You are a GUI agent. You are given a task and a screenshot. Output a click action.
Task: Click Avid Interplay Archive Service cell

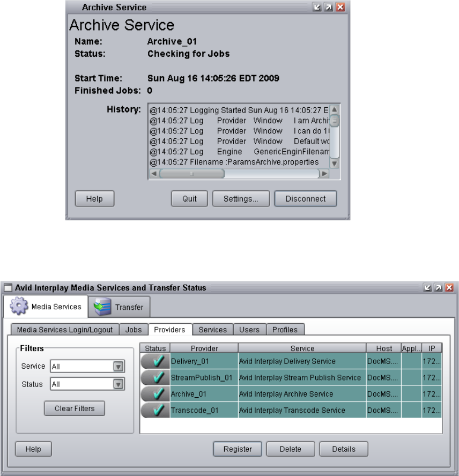click(302, 394)
